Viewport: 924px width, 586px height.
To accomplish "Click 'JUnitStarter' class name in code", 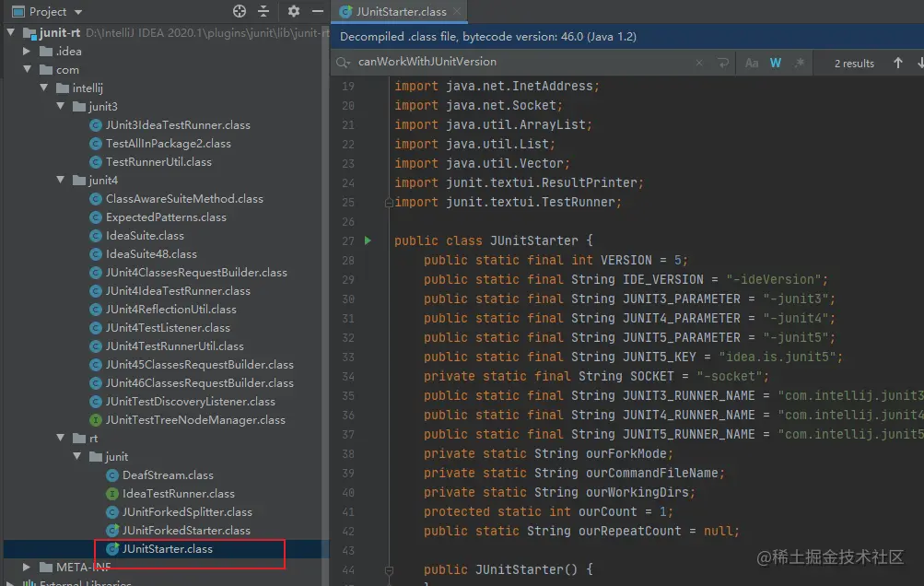I will 534,240.
